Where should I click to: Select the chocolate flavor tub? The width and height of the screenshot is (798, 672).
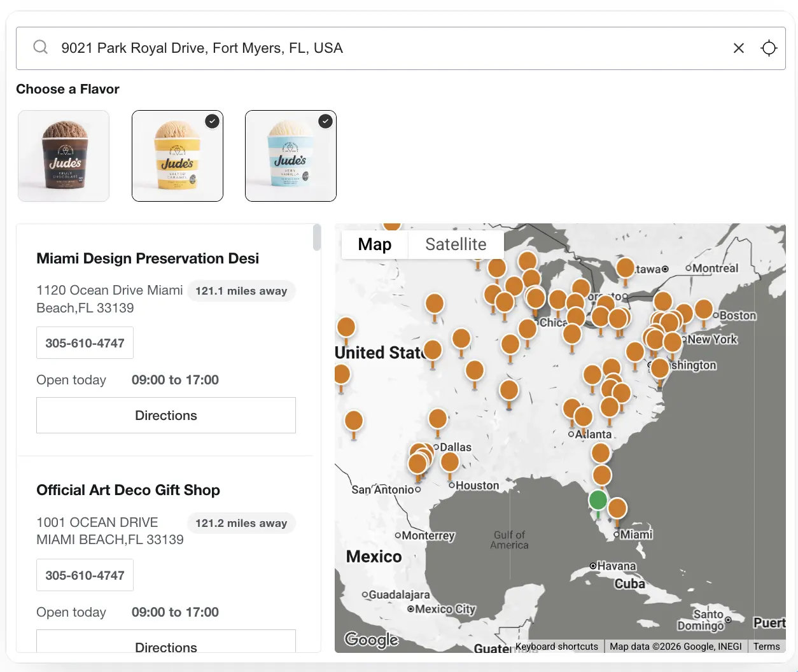[x=64, y=156]
